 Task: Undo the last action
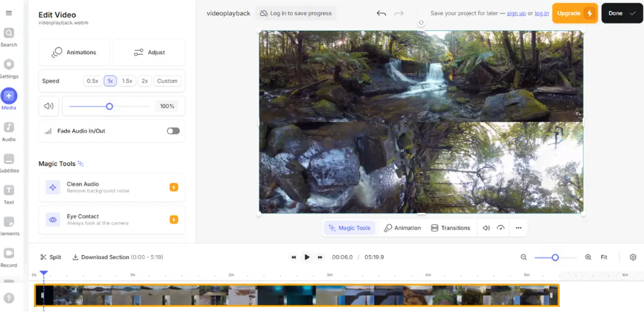coord(381,13)
